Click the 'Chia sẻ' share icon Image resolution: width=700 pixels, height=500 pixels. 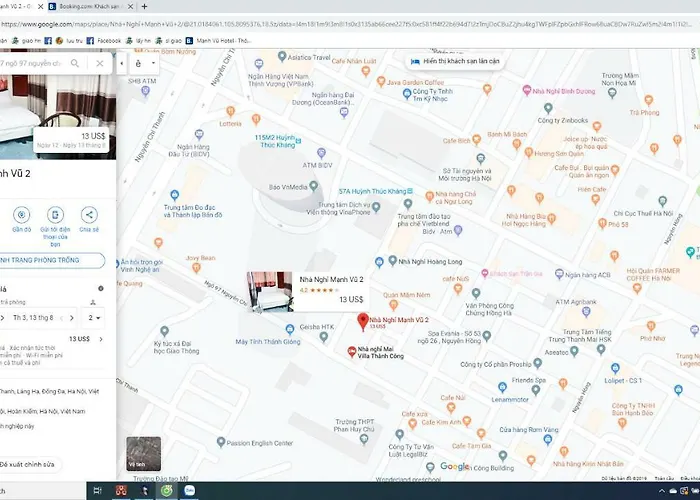pos(89,215)
